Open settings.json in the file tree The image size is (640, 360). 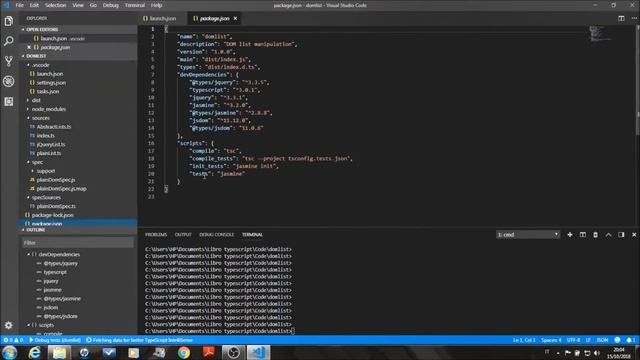pos(51,83)
